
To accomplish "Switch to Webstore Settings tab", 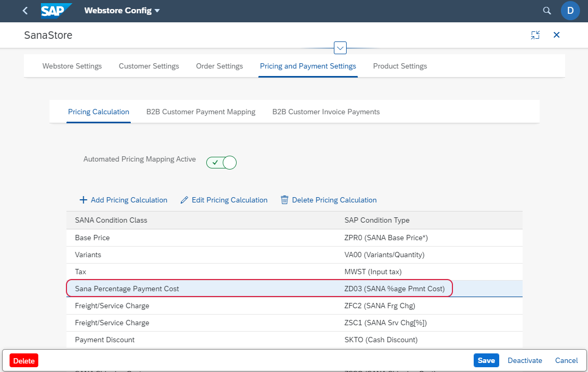I will pyautogui.click(x=72, y=66).
